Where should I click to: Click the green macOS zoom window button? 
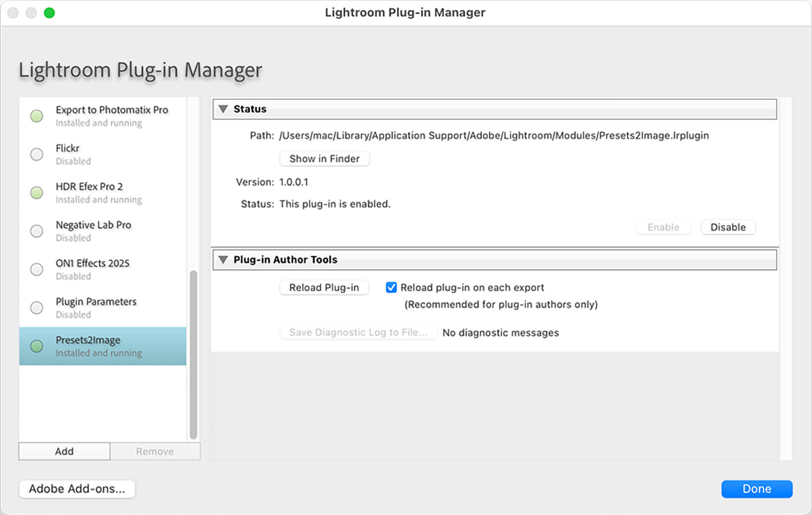coord(50,13)
